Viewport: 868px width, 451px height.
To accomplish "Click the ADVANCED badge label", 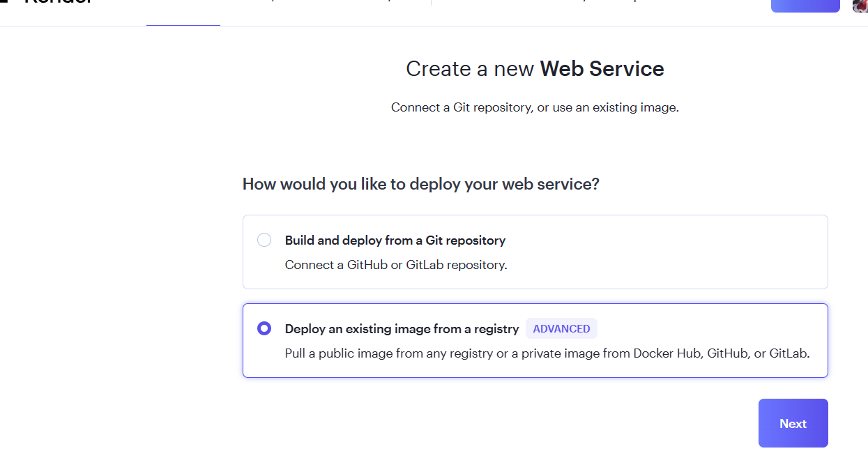I will (x=561, y=329).
